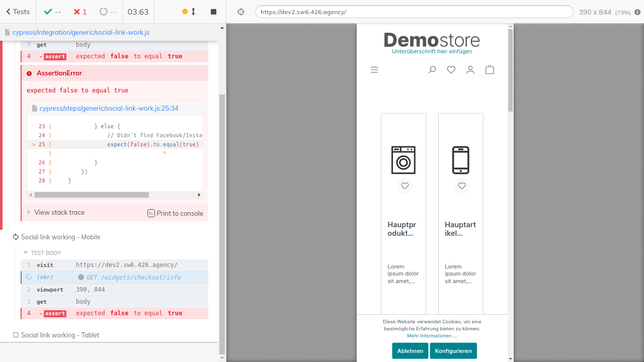Add the smartphone product to wishlist
644x362 pixels.
click(461, 186)
